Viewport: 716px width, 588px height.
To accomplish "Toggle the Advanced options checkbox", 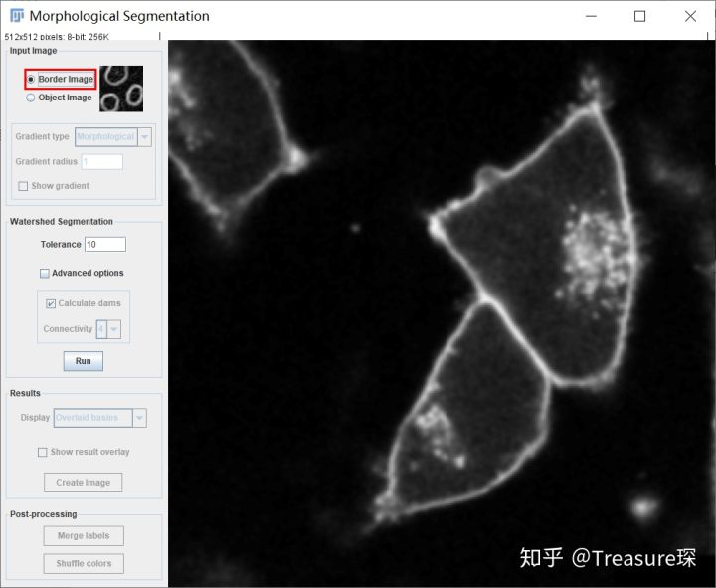I will click(x=45, y=274).
